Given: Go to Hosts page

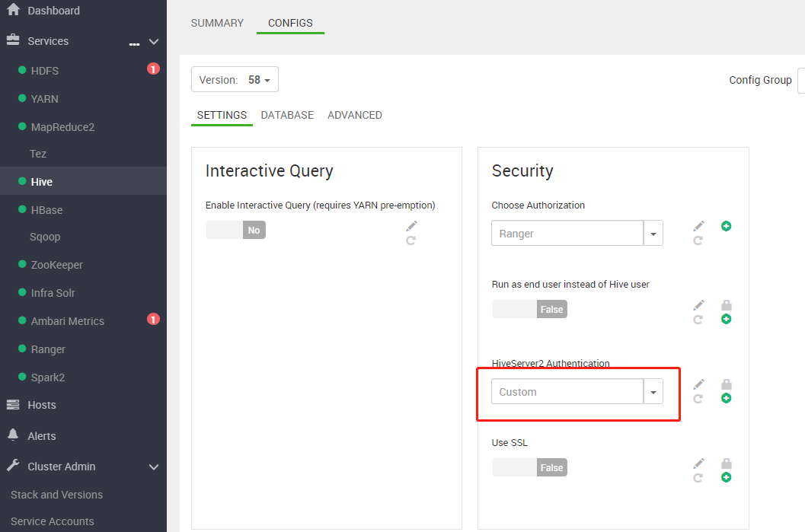Looking at the screenshot, I should [x=42, y=405].
